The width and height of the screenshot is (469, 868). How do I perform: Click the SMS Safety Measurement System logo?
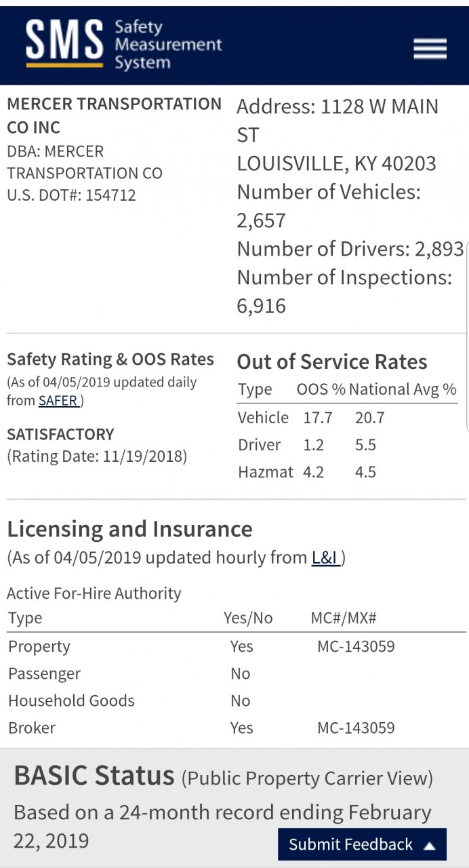tap(124, 45)
